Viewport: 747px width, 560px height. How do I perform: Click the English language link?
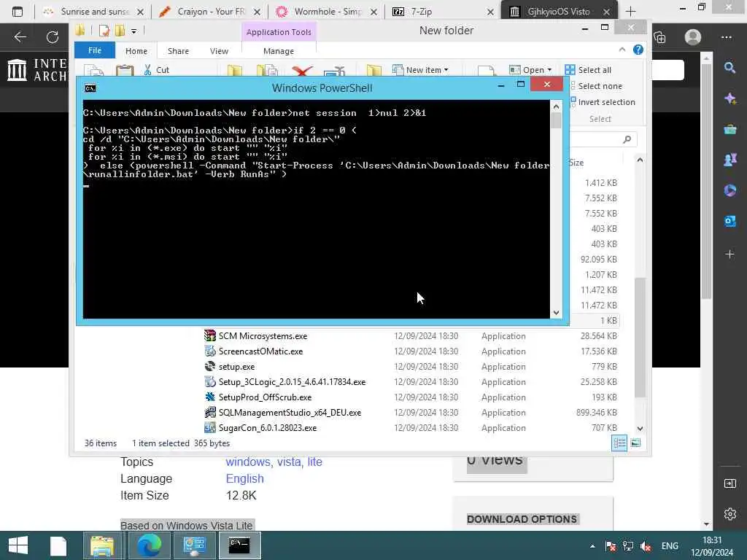tap(245, 478)
